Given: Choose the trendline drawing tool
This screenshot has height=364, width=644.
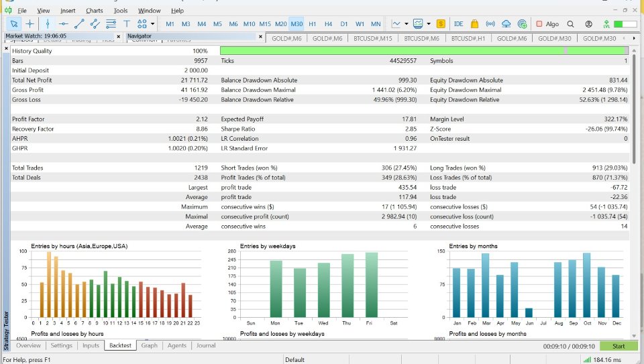Looking at the screenshot, I should [79, 24].
